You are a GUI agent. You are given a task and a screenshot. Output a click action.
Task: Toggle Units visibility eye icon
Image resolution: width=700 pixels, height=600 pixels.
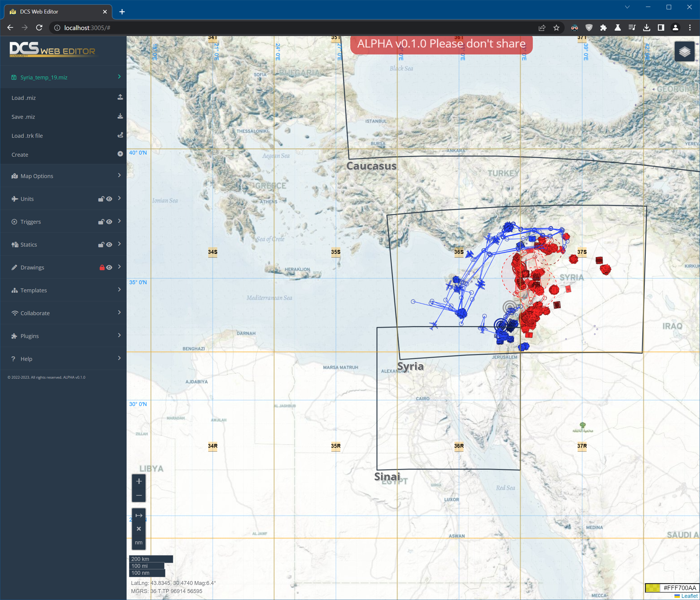click(x=109, y=199)
